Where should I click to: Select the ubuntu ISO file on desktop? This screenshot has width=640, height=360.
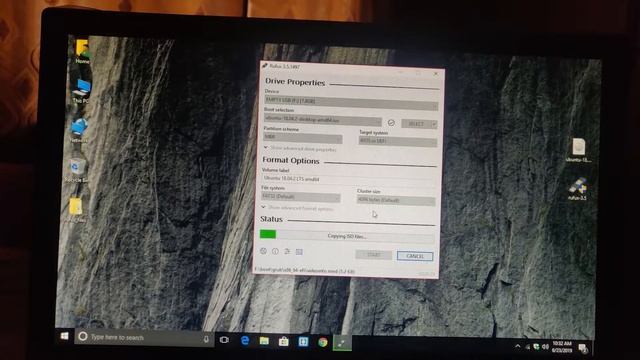click(579, 150)
